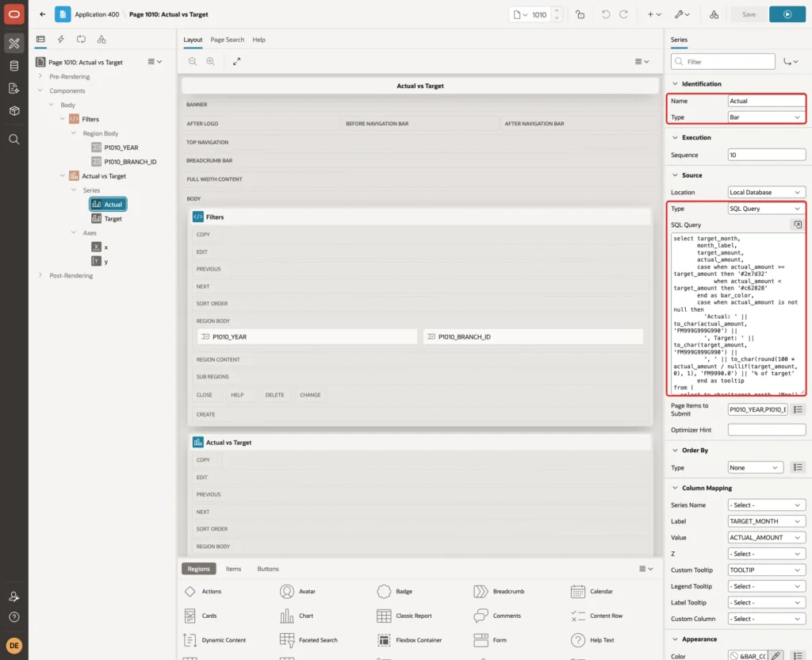Open the help question mark icon

pyautogui.click(x=14, y=617)
